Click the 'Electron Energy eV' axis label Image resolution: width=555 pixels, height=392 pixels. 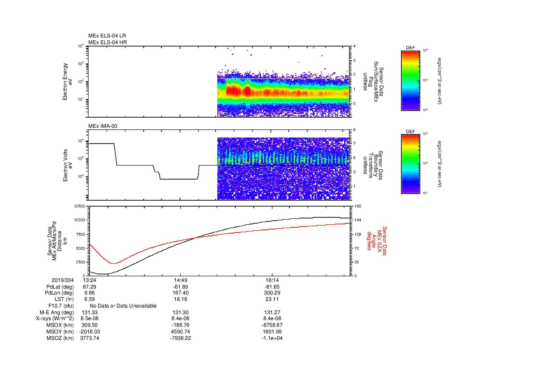click(x=68, y=82)
